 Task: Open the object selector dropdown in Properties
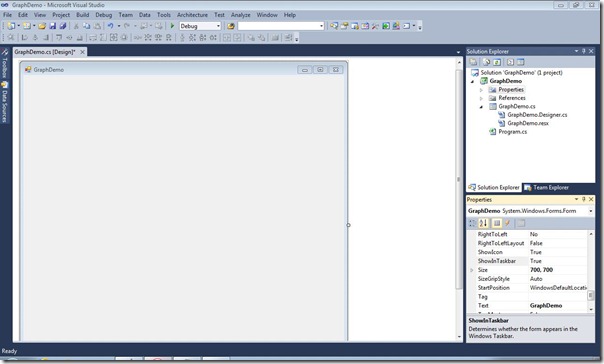click(x=590, y=211)
